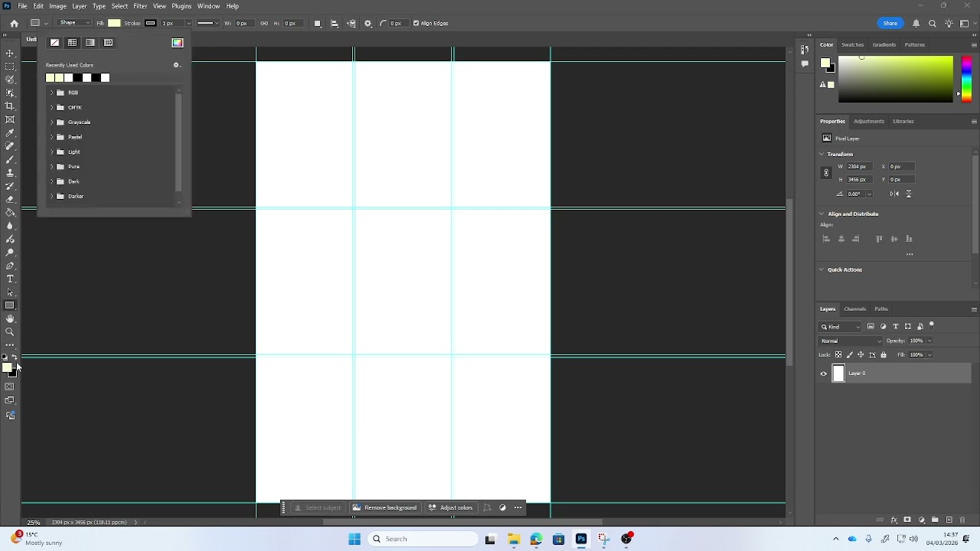Toggle the width-height link in Transform
Image resolution: width=980 pixels, height=551 pixels.
(826, 173)
